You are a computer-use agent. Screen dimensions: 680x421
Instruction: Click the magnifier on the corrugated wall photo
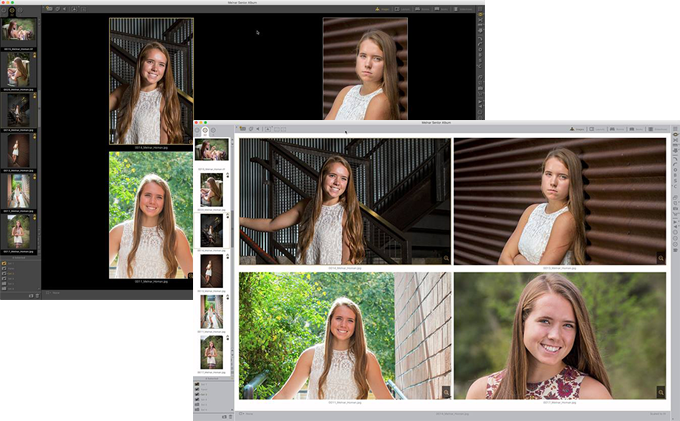[x=661, y=258]
